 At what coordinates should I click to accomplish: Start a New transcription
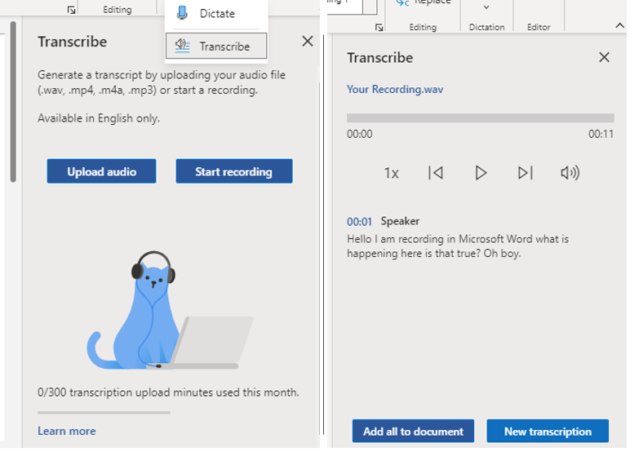click(548, 431)
